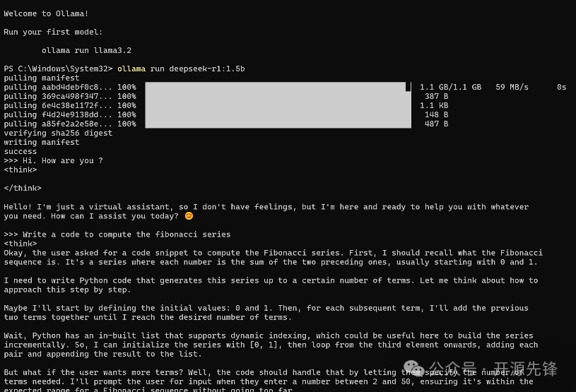
Task: Click the 'pulling a85fe2a2e58e... 100%' line
Action: (x=70, y=124)
